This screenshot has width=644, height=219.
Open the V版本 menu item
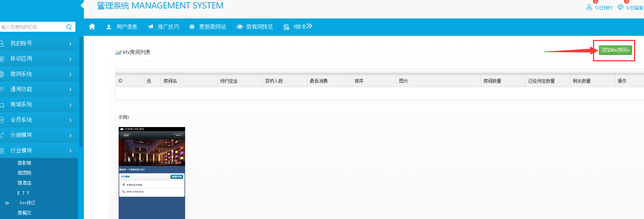coord(298,27)
